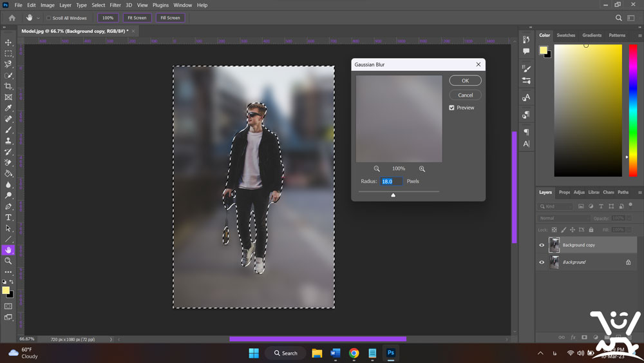This screenshot has height=363, width=644.
Task: Select the Move tool
Action: pos(8,43)
